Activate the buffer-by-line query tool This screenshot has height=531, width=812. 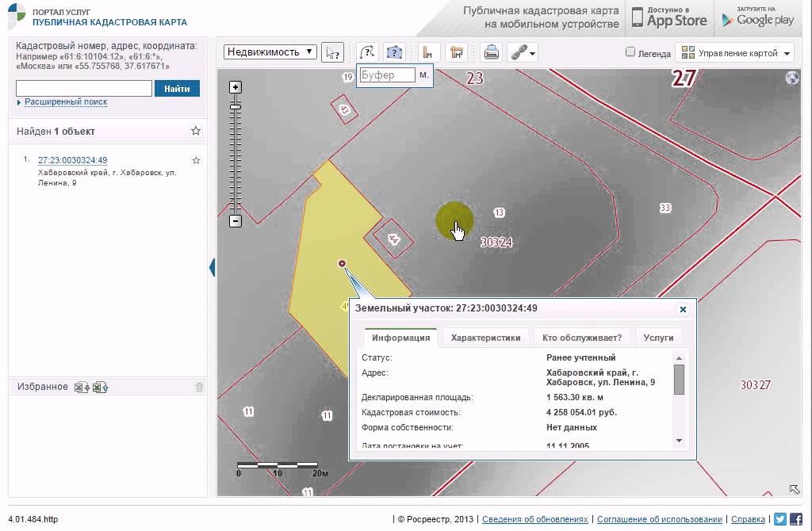[367, 52]
